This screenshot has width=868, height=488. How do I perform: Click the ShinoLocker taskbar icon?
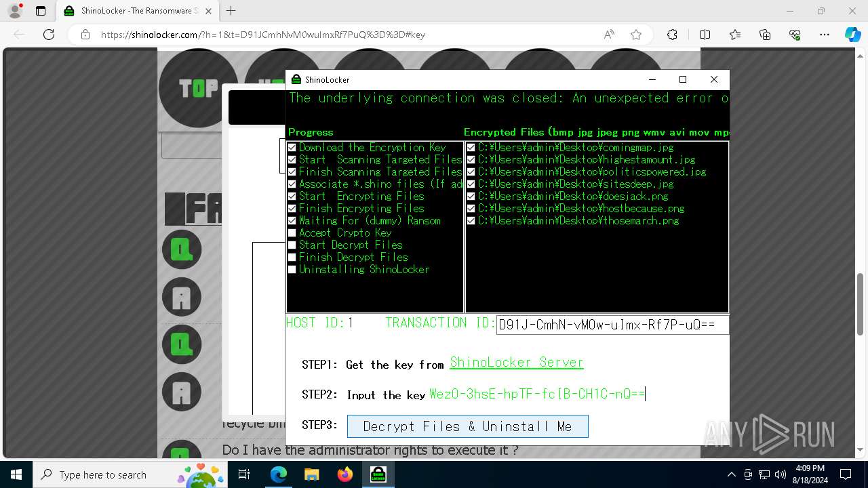pyautogui.click(x=378, y=474)
